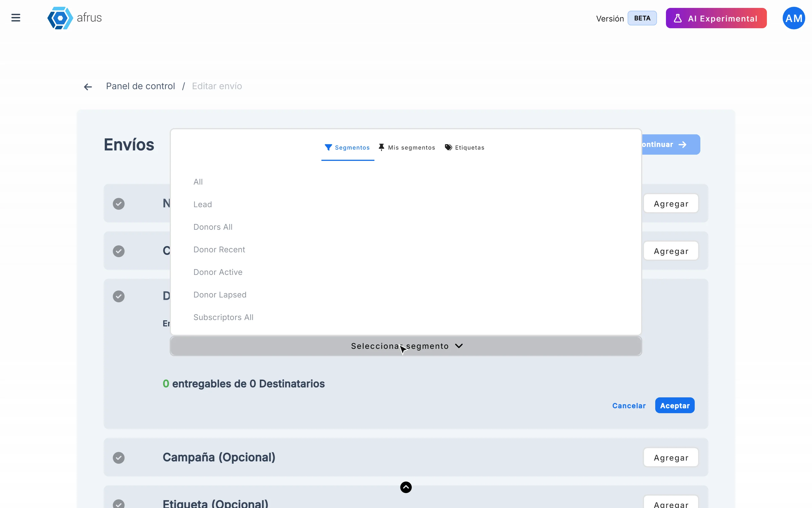The width and height of the screenshot is (812, 508).
Task: Click the check icon in the second Envíos row
Action: [118, 251]
